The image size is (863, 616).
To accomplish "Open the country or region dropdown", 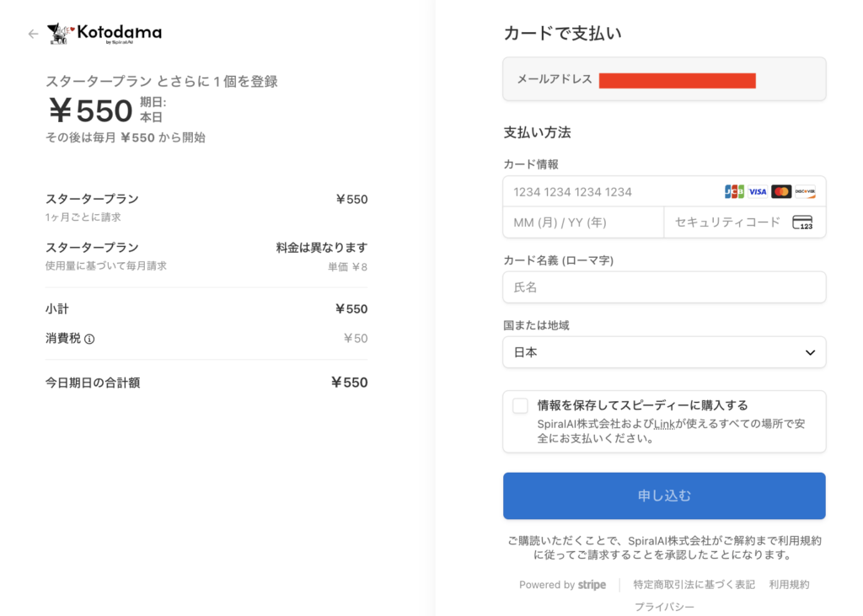I will [663, 352].
